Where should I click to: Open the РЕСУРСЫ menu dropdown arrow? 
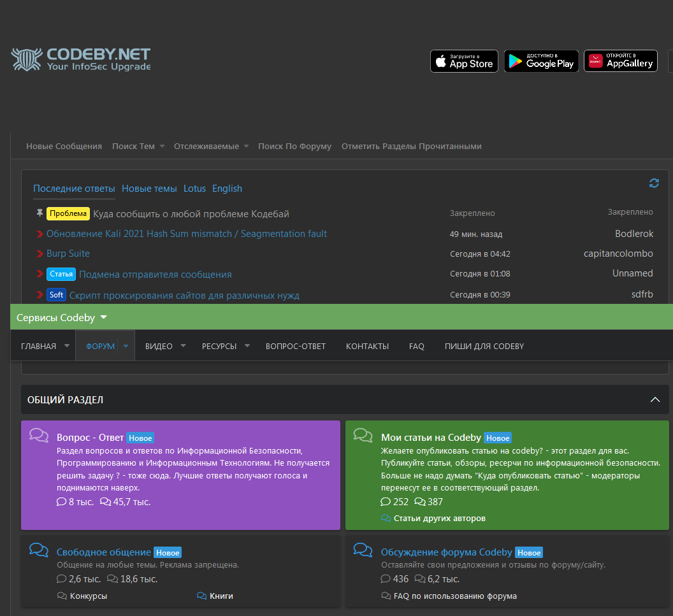pyautogui.click(x=247, y=345)
